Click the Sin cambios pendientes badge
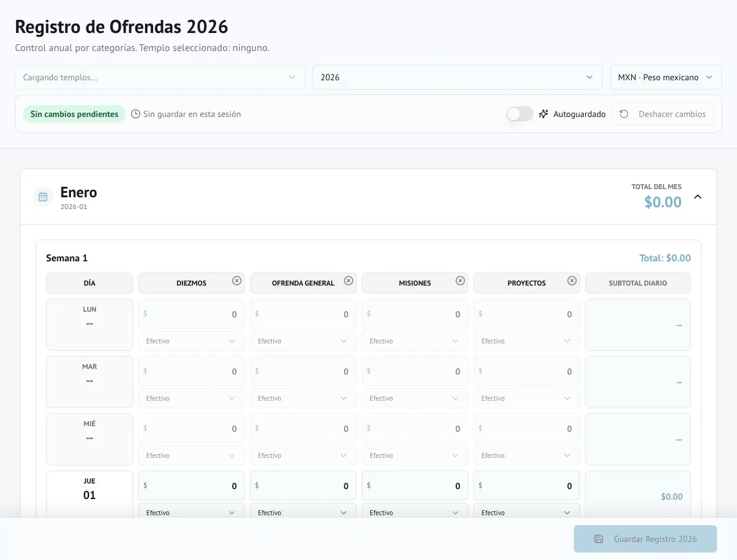 (74, 114)
